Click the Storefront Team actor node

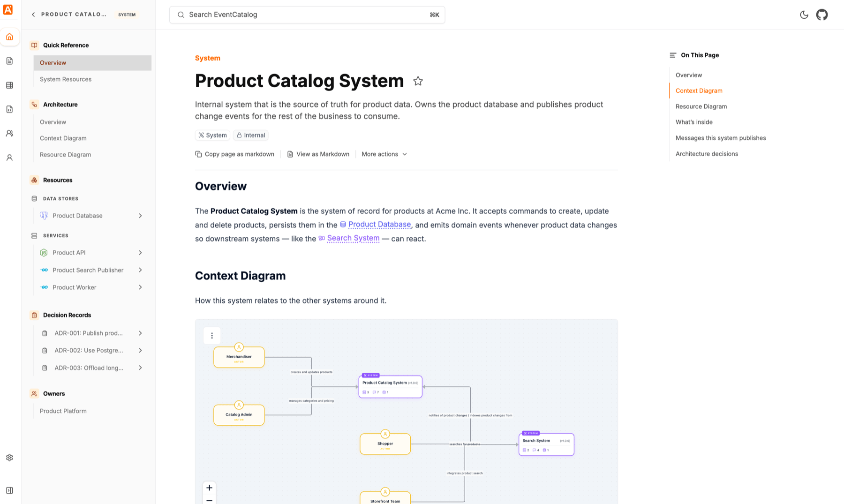coord(385,498)
